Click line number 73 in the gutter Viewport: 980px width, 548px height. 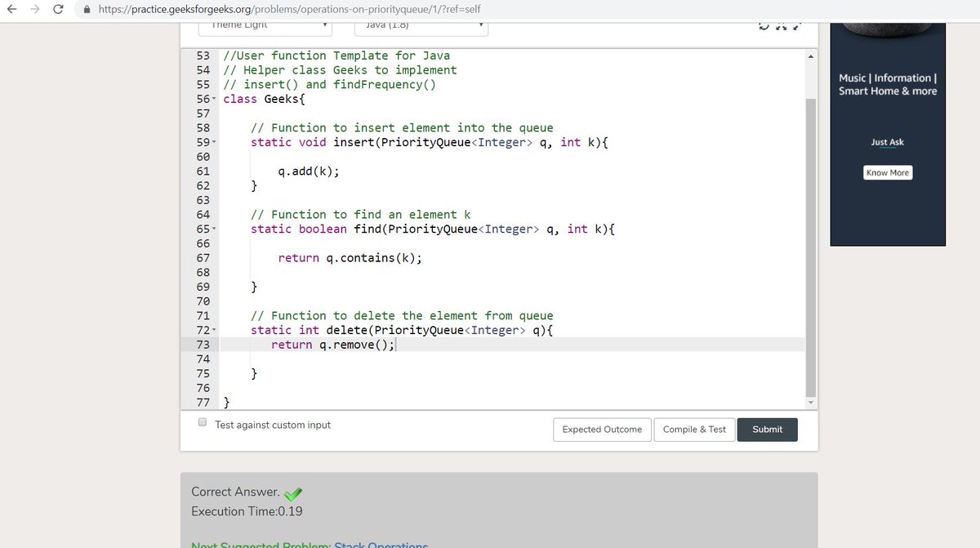click(203, 345)
